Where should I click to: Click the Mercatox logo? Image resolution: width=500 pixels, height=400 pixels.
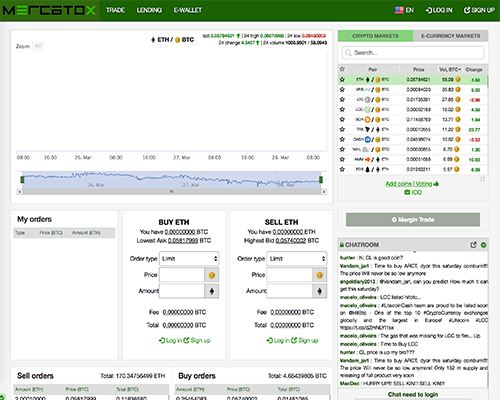click(x=49, y=10)
